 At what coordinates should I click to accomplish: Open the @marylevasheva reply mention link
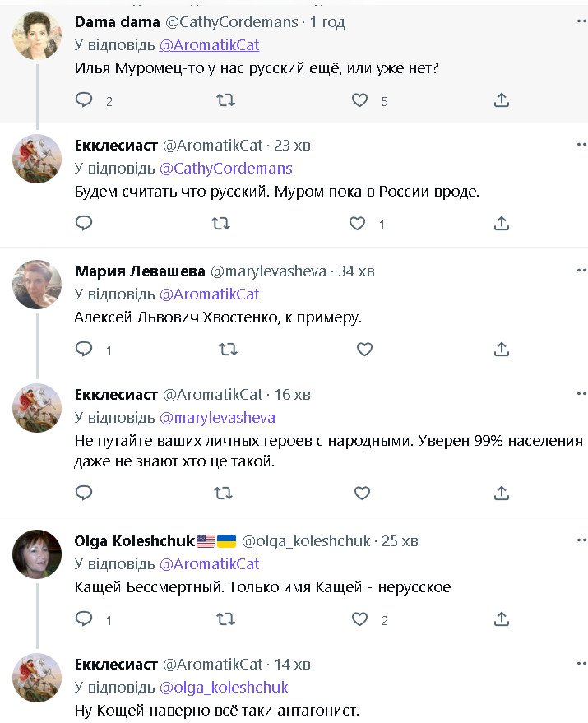coord(217,418)
